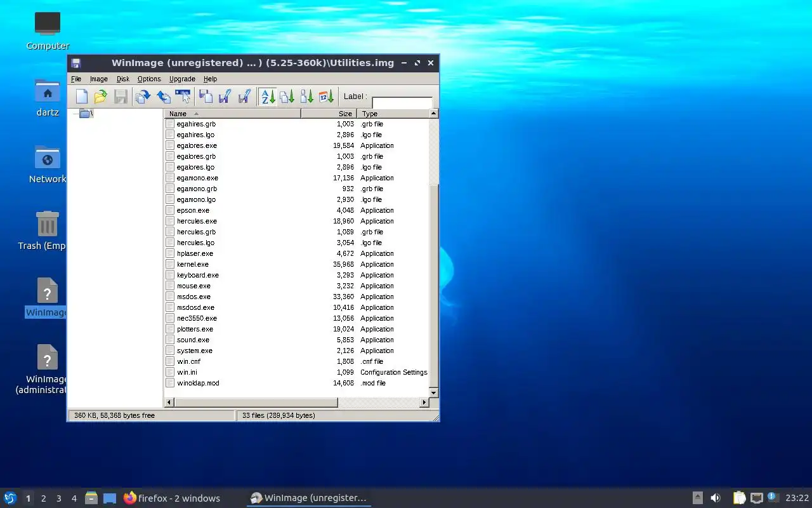The image size is (812, 508).
Task: Click the Type column header
Action: point(393,114)
